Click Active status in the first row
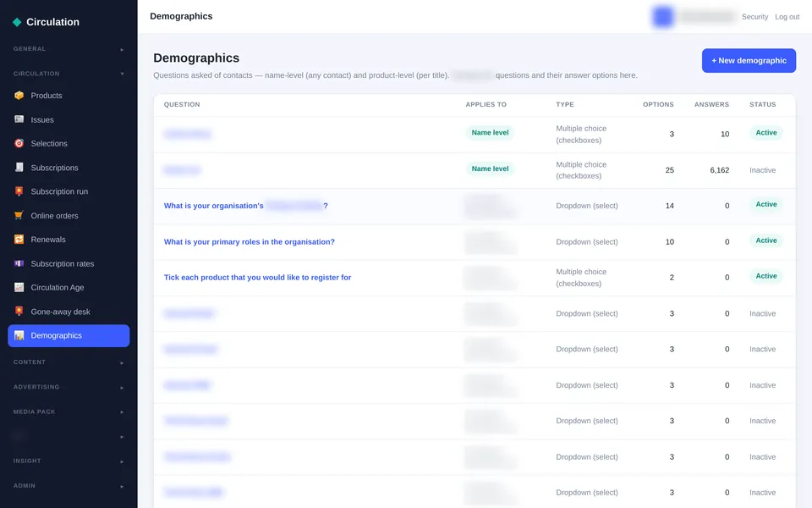The height and width of the screenshot is (508, 812). (x=766, y=133)
